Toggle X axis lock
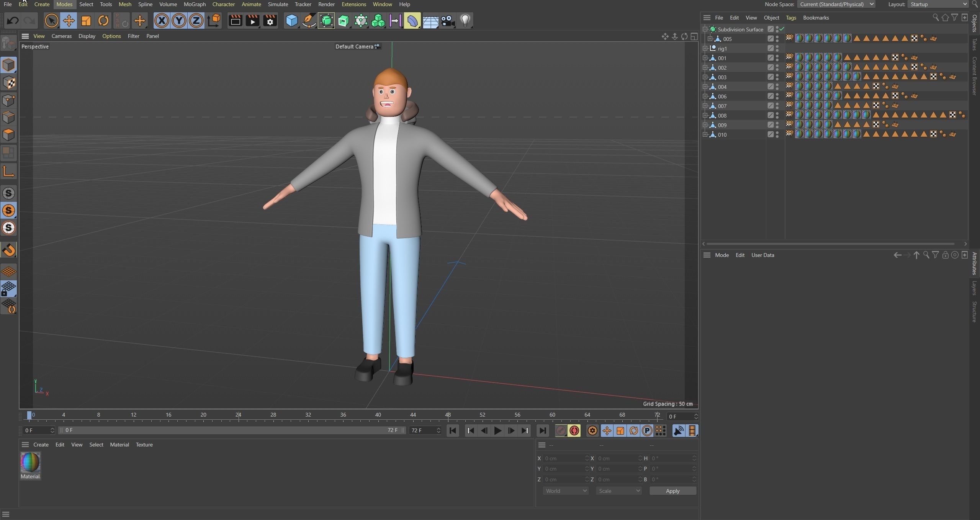980x520 pixels. click(161, 21)
